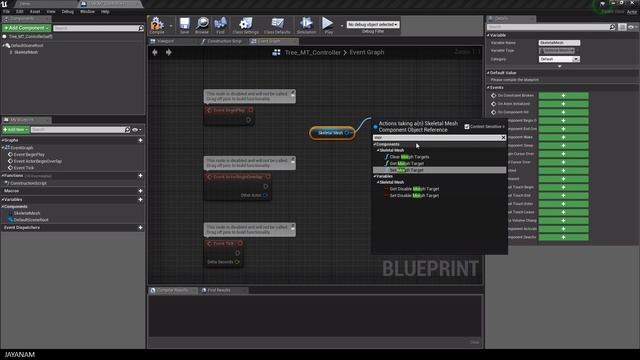Click the Other Actor output pin
This screenshot has height=360, width=640.
(265, 196)
